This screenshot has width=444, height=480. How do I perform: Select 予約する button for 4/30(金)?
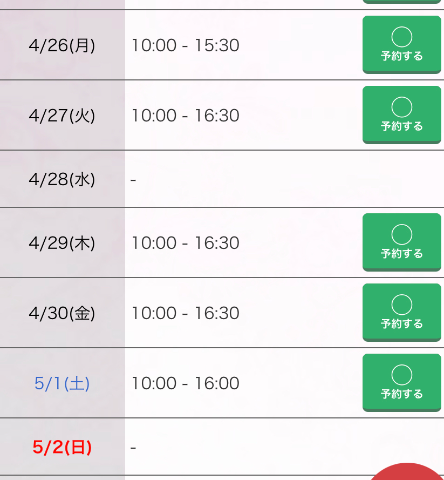pyautogui.click(x=402, y=313)
